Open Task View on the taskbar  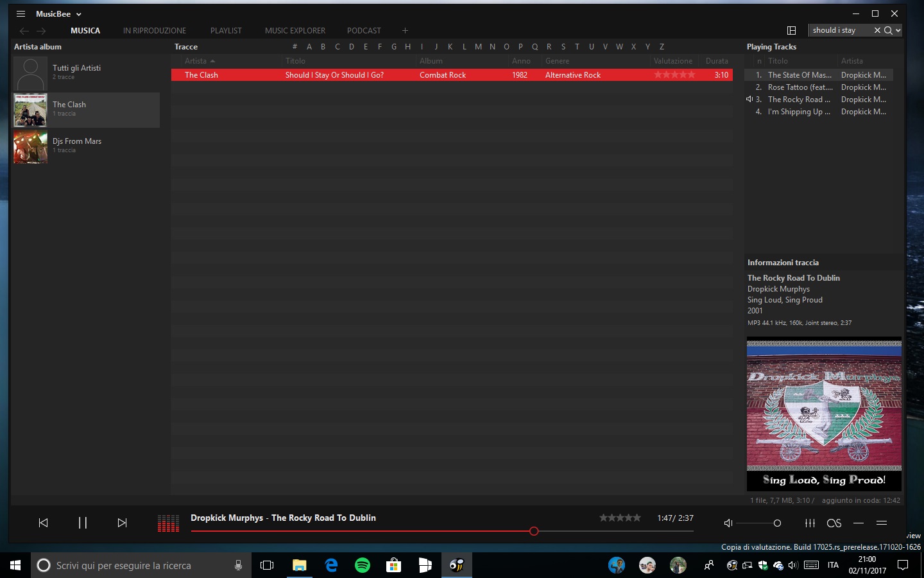[267, 565]
